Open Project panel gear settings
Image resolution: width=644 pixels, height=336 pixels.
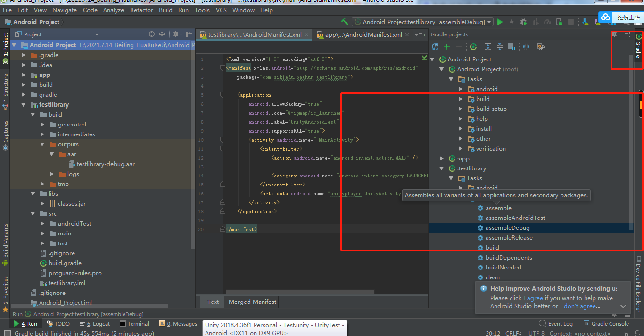[x=177, y=34]
